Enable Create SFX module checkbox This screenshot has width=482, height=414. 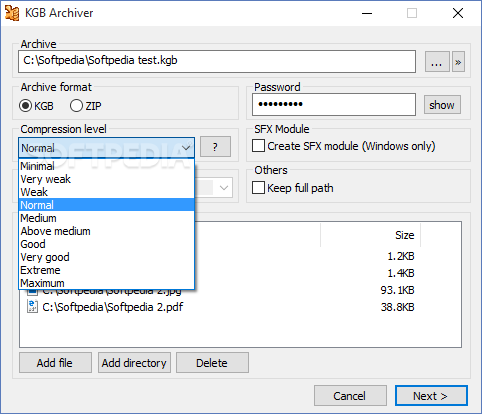pos(258,146)
